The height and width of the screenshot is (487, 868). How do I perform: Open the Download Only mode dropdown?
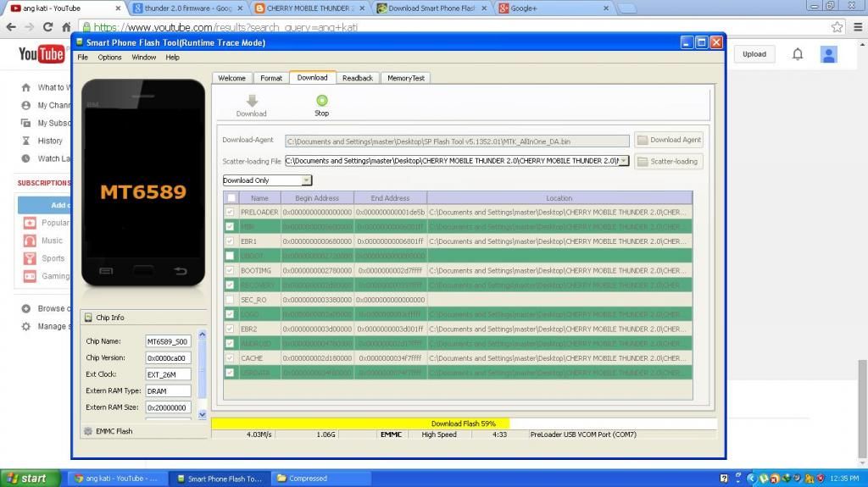click(x=306, y=180)
